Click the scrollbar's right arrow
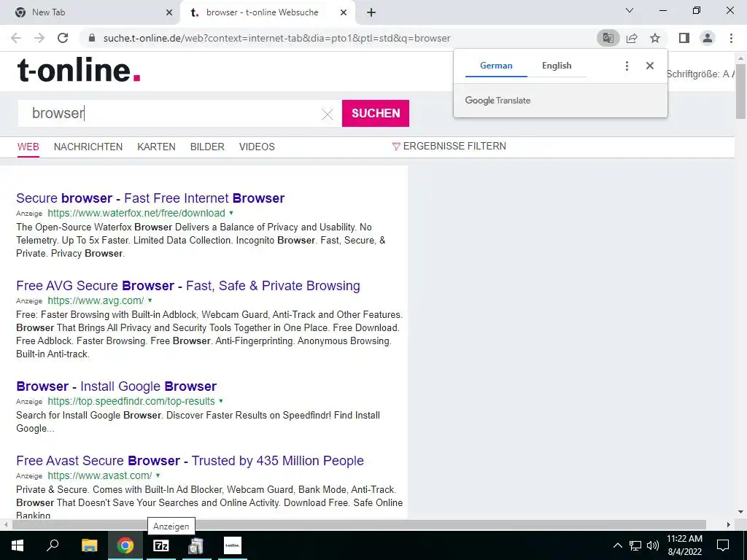This screenshot has width=747, height=560. pos(729,525)
